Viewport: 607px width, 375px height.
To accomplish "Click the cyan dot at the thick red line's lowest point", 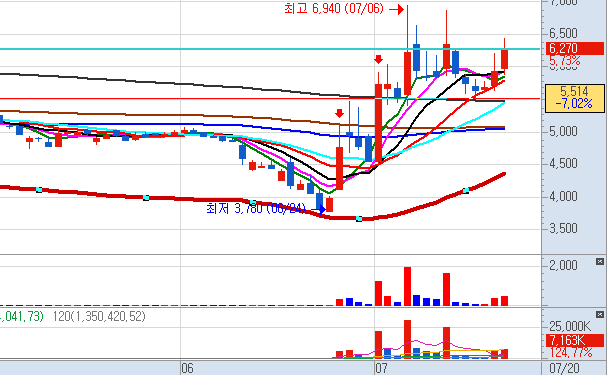I will pyautogui.click(x=359, y=219).
